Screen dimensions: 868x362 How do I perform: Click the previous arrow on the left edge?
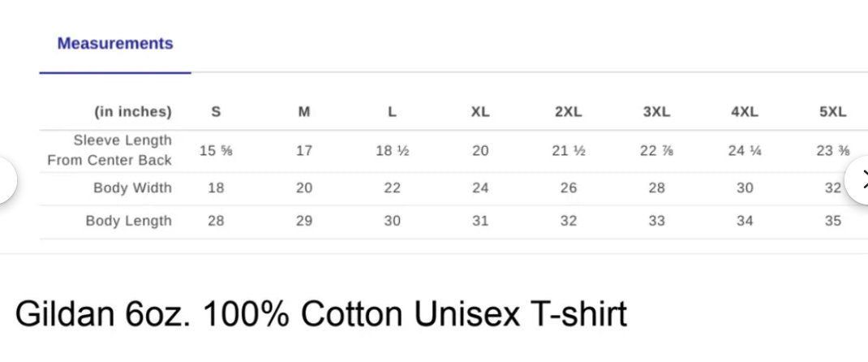click(6, 179)
